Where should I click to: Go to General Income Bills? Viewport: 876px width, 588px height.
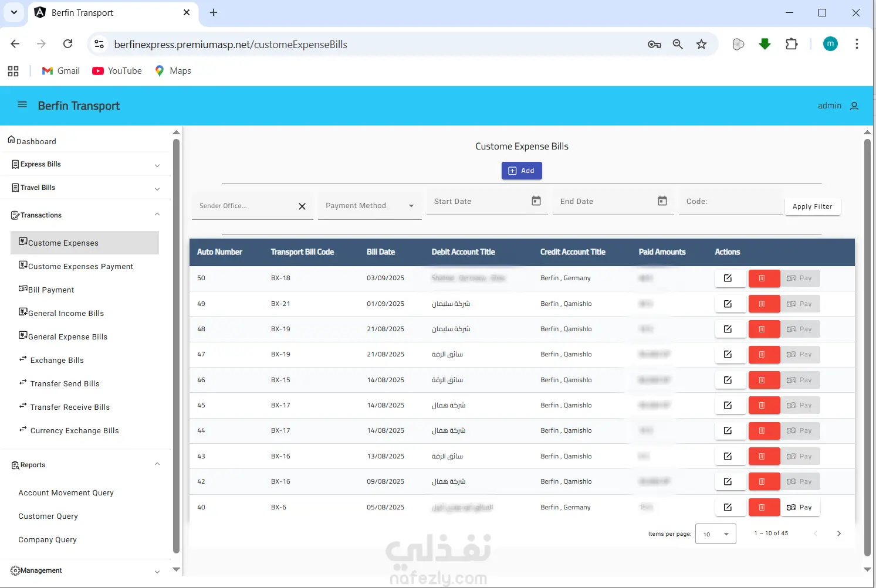tap(66, 313)
